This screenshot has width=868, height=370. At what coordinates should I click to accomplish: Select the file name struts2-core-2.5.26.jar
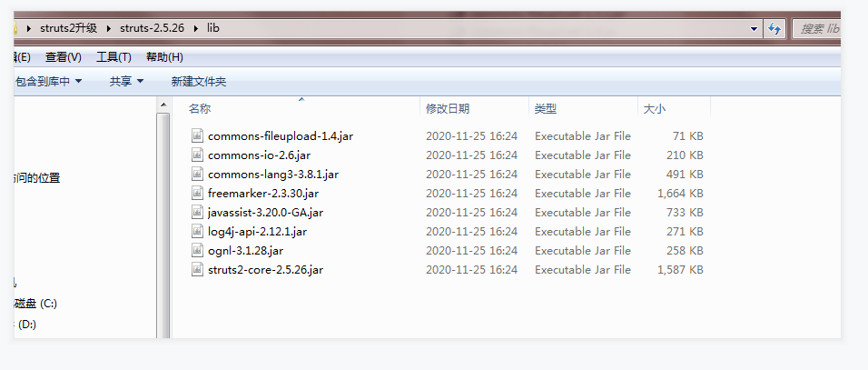pyautogui.click(x=266, y=270)
